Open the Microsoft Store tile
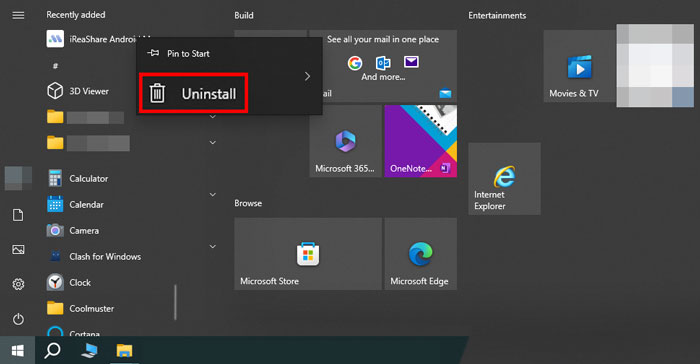The image size is (700, 364). 308,254
